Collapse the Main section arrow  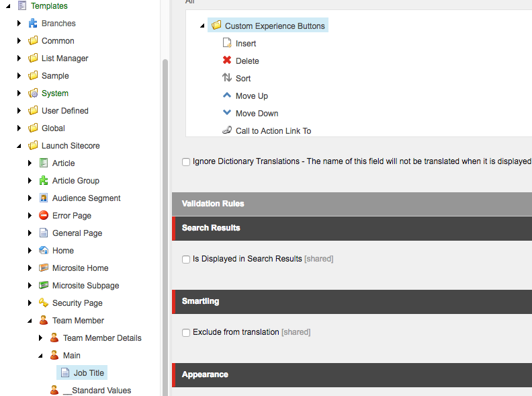tap(40, 356)
